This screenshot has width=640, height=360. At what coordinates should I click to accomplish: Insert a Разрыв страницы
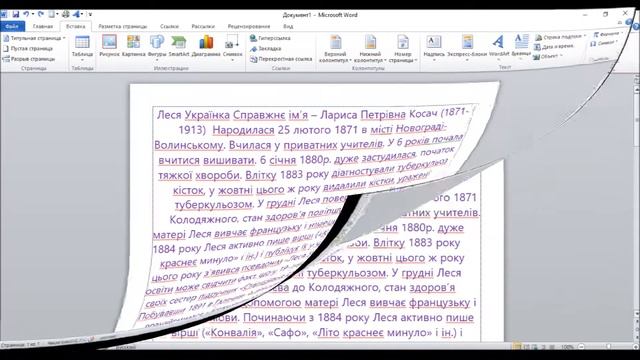click(29, 59)
